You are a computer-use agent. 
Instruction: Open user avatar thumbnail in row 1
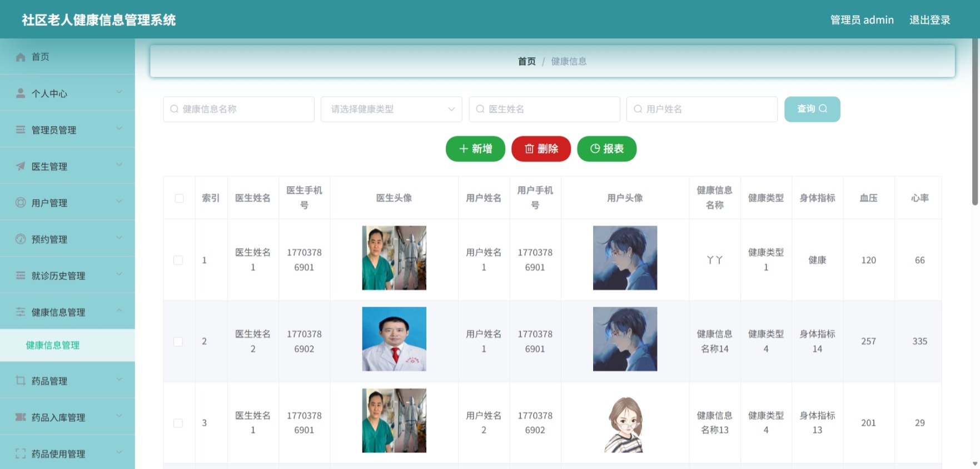[x=625, y=258]
